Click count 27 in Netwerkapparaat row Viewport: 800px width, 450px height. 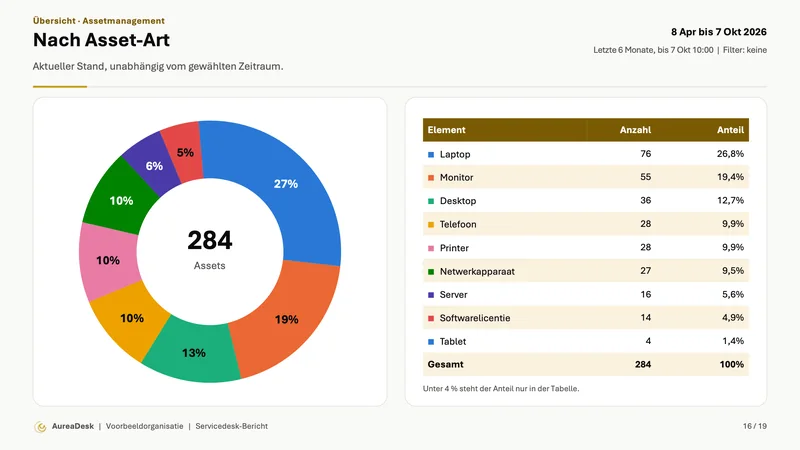[x=645, y=271]
